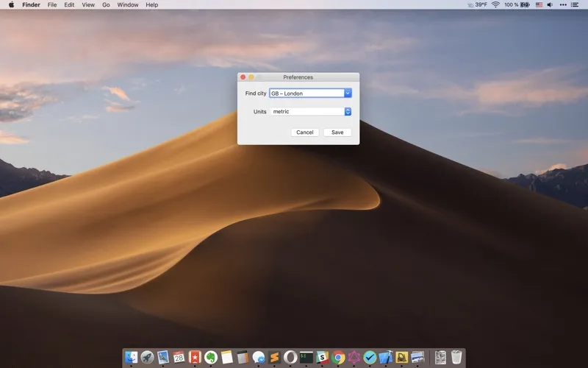
Task: Launch the Opera browser from dock
Action: pos(290,357)
